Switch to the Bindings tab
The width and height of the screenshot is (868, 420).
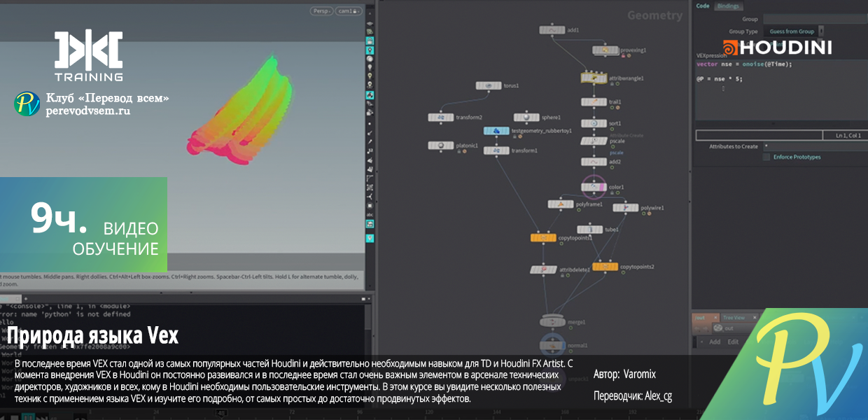pyautogui.click(x=728, y=6)
